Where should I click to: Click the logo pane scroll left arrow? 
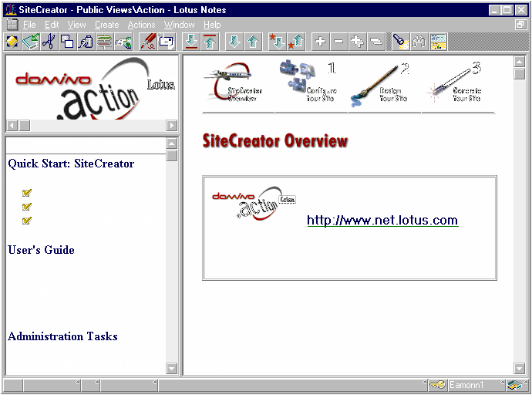coord(12,126)
